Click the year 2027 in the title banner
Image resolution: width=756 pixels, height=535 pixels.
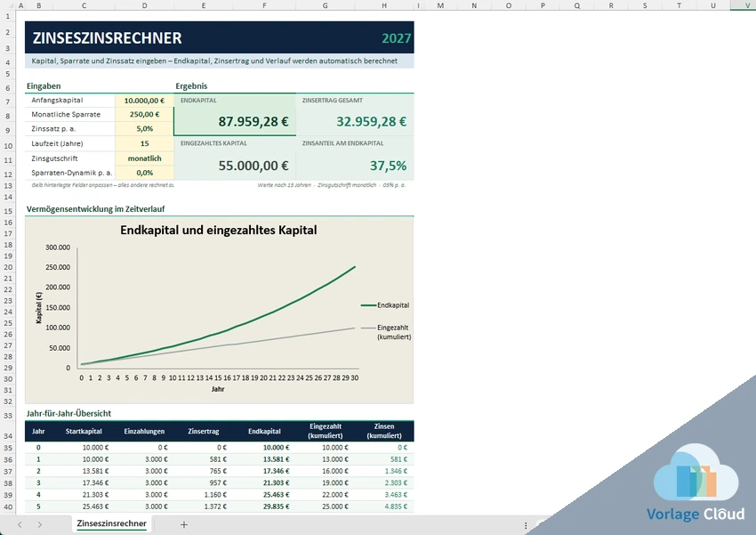click(397, 38)
